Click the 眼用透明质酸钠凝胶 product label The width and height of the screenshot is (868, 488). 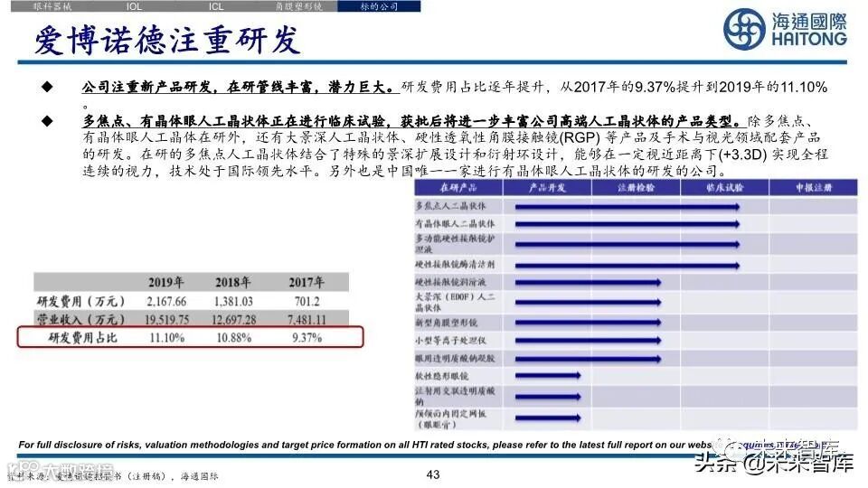(455, 358)
